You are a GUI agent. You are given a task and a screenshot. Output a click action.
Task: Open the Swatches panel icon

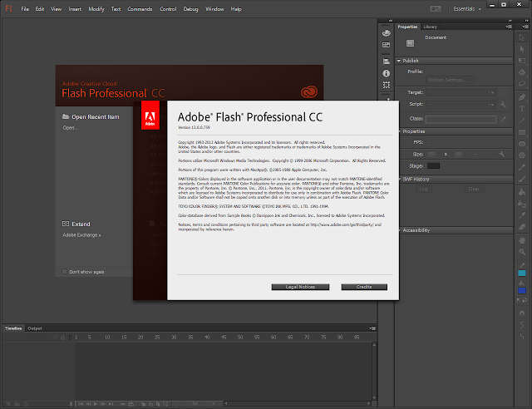click(386, 45)
